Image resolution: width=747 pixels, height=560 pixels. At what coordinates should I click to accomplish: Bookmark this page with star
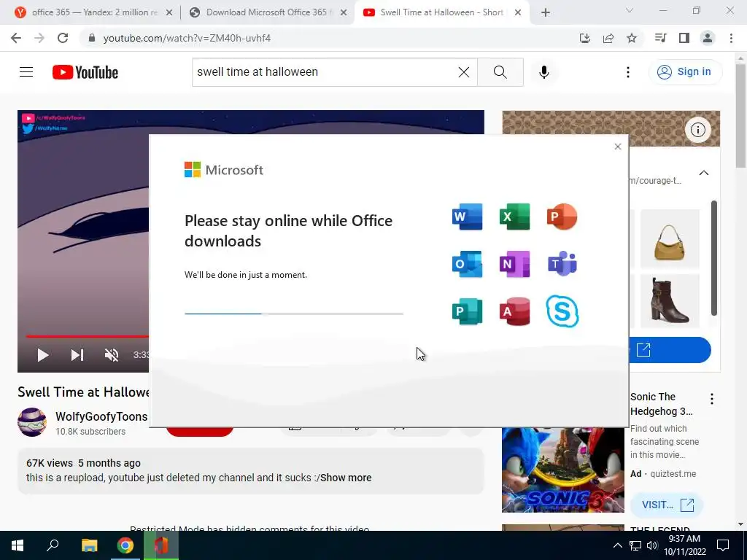pos(632,38)
